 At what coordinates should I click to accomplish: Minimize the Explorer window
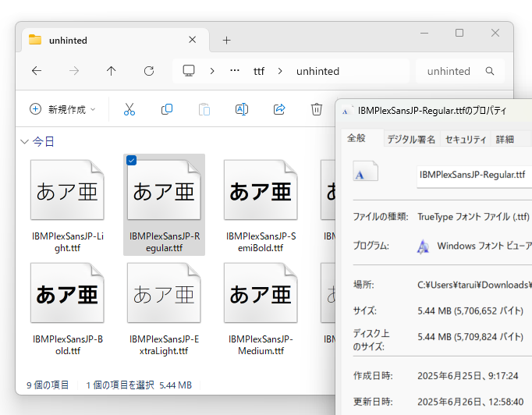[424, 33]
